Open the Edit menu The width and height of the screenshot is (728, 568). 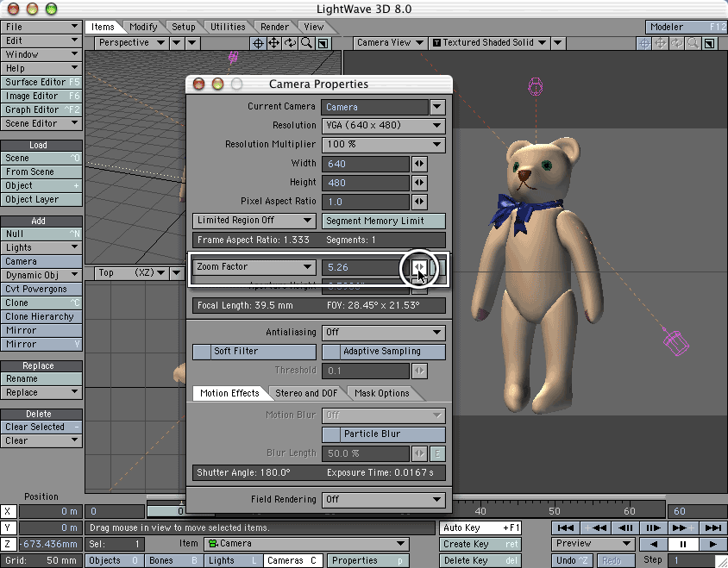tap(41, 41)
